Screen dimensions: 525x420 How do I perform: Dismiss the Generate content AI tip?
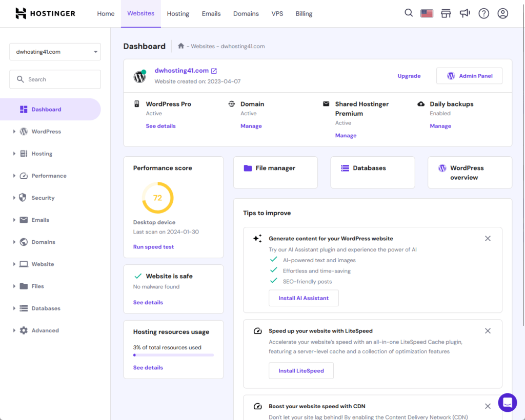click(x=488, y=238)
